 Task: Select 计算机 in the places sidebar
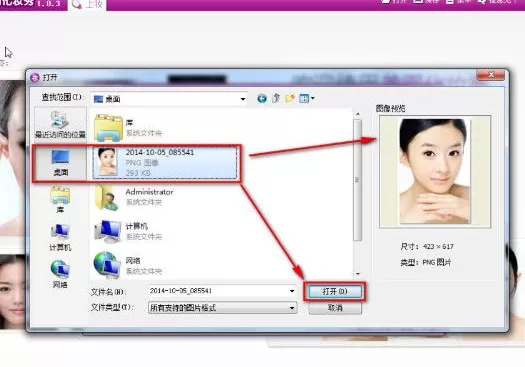click(x=60, y=237)
